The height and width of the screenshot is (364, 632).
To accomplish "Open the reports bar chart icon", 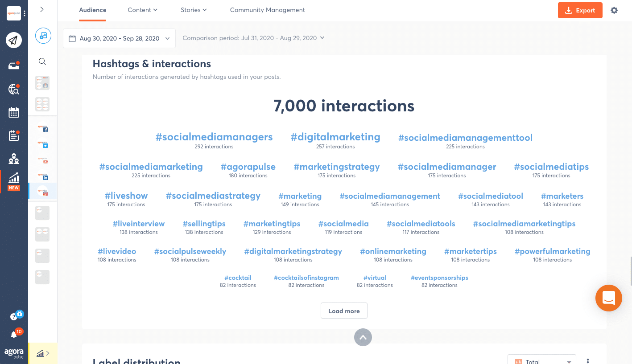I will 14,178.
